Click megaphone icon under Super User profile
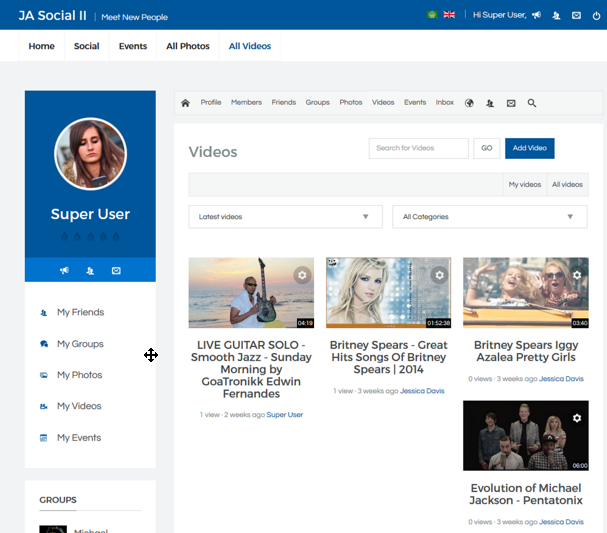This screenshot has width=607, height=533. click(x=64, y=271)
